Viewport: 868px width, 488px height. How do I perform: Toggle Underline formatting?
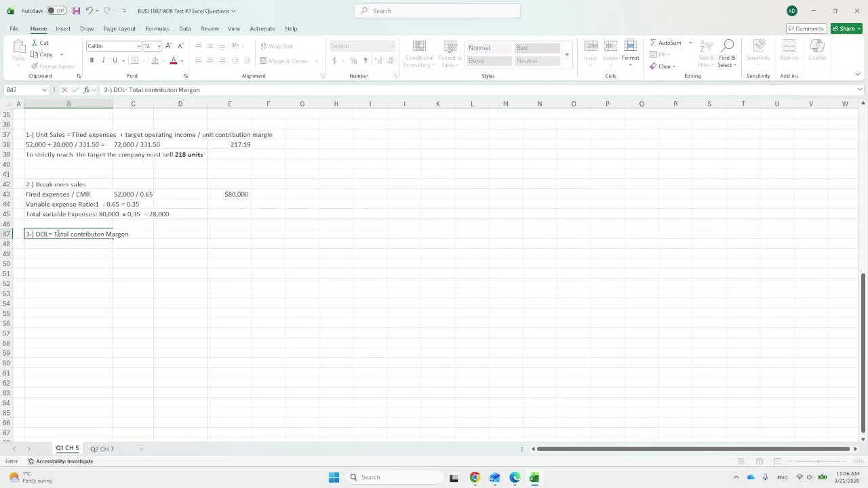pos(115,60)
